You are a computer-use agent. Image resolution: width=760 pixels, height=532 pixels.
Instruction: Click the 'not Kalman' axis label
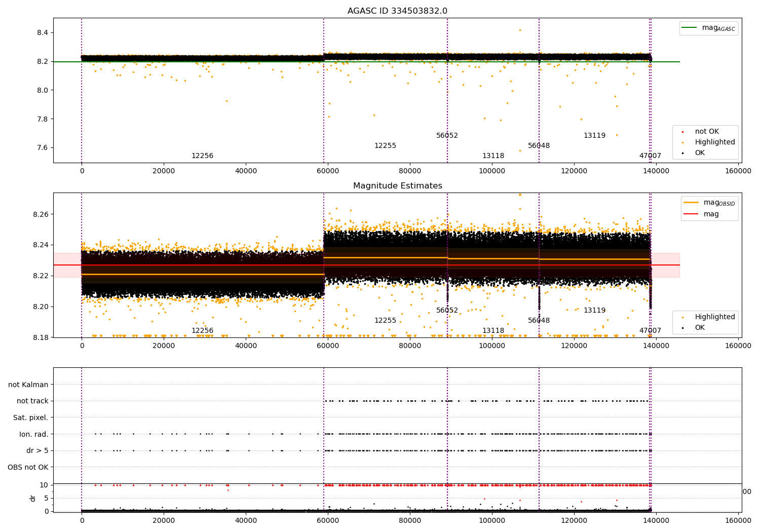coord(28,385)
